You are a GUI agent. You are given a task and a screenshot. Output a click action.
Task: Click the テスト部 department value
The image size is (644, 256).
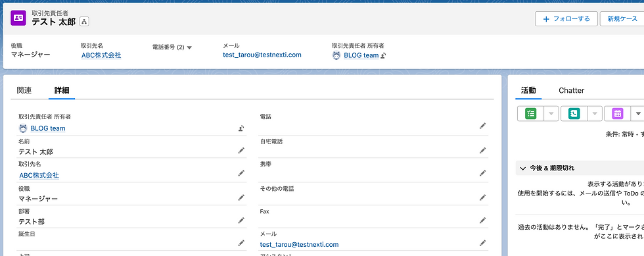32,222
